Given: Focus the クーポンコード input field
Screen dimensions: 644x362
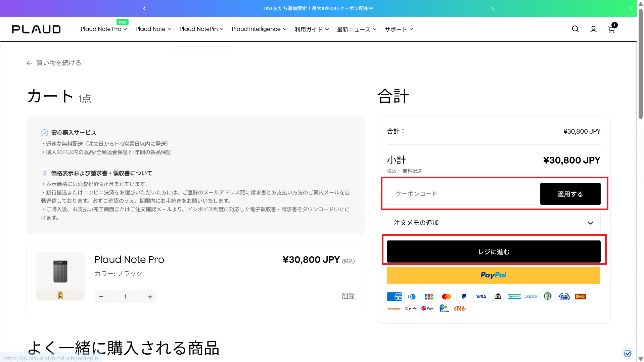Looking at the screenshot, I should pyautogui.click(x=461, y=194).
